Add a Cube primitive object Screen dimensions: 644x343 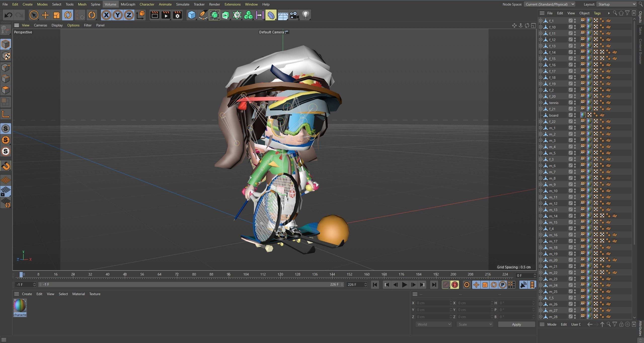[192, 15]
